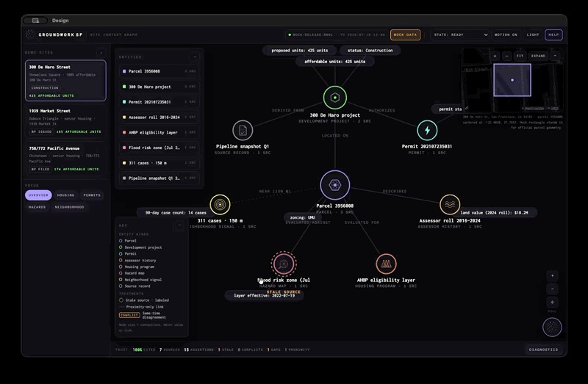Viewport: 588px width, 384px height.
Task: Click the AHBP eligibility layer entity row
Action: point(159,132)
